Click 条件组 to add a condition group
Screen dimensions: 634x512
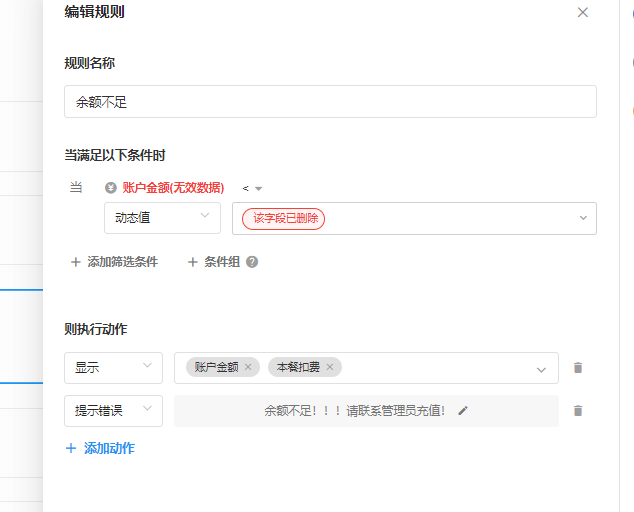214,262
